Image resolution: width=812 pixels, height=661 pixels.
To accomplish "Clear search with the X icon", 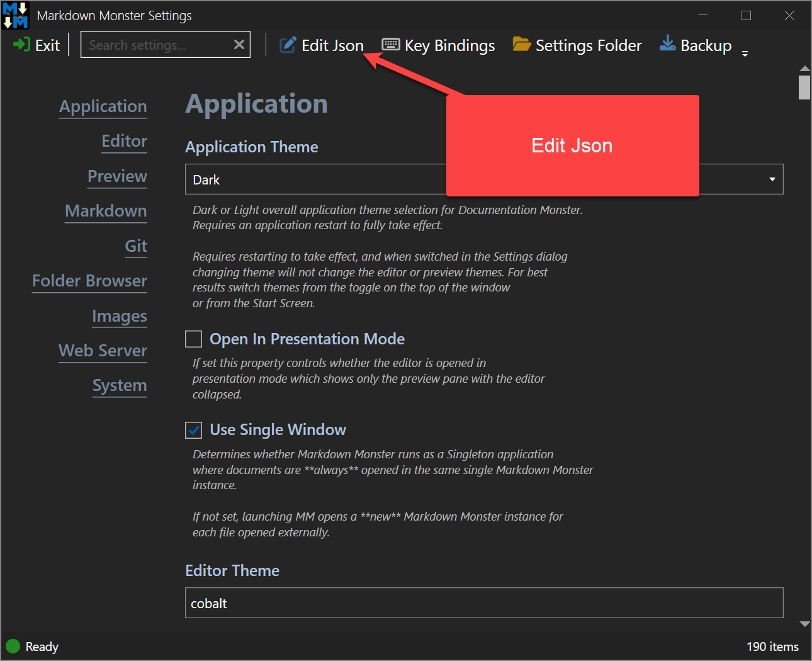I will tap(239, 44).
